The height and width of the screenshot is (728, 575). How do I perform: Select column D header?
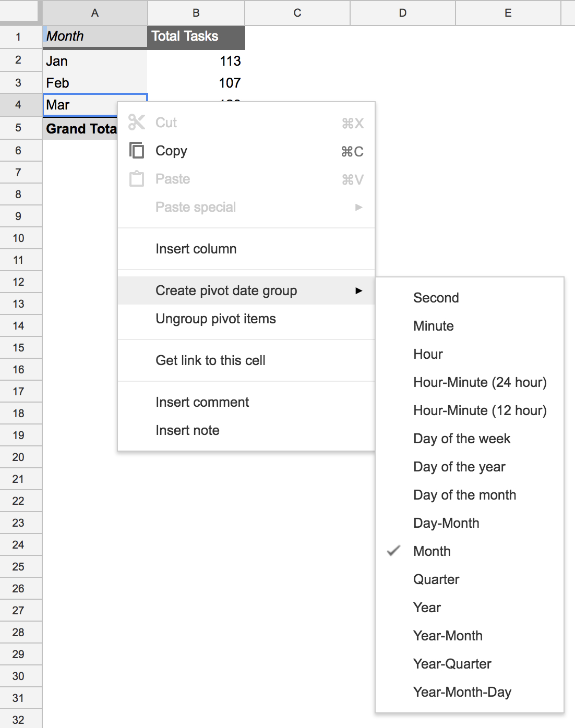402,13
